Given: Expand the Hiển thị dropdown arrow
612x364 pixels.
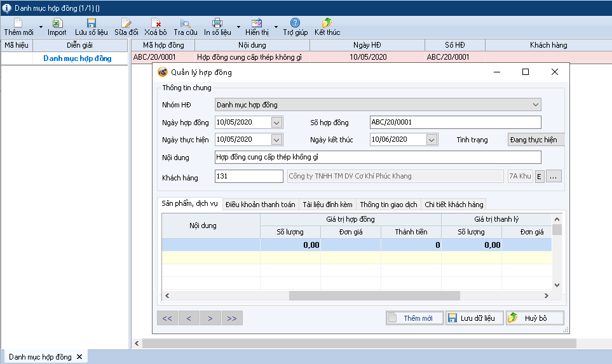Looking at the screenshot, I should (x=276, y=27).
